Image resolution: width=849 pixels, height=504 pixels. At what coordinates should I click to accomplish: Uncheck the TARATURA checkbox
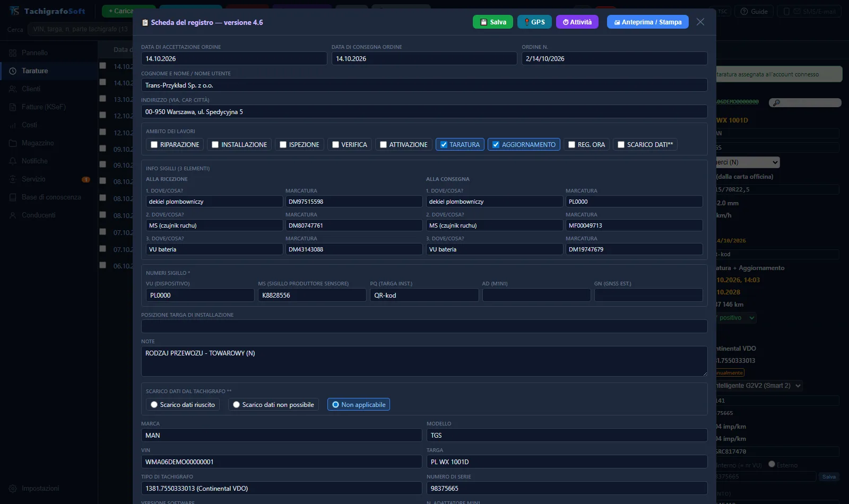point(444,145)
